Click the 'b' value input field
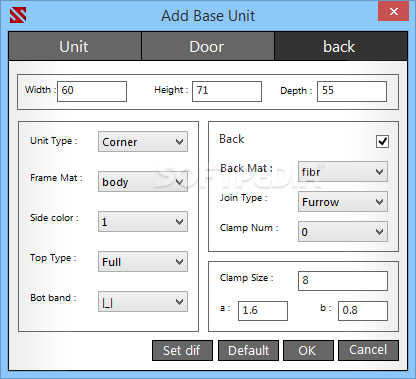The image size is (416, 379). pyautogui.click(x=363, y=311)
